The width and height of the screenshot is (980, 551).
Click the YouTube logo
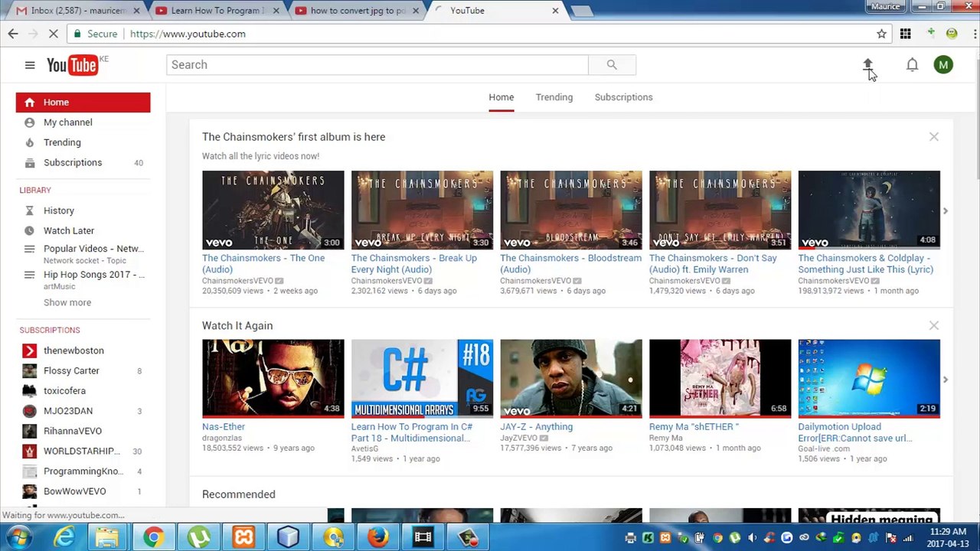tap(73, 65)
